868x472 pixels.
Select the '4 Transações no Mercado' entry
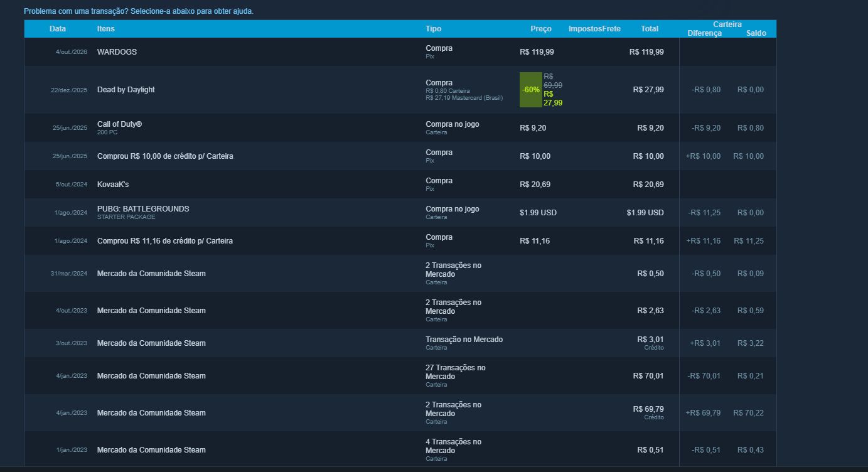coord(453,446)
